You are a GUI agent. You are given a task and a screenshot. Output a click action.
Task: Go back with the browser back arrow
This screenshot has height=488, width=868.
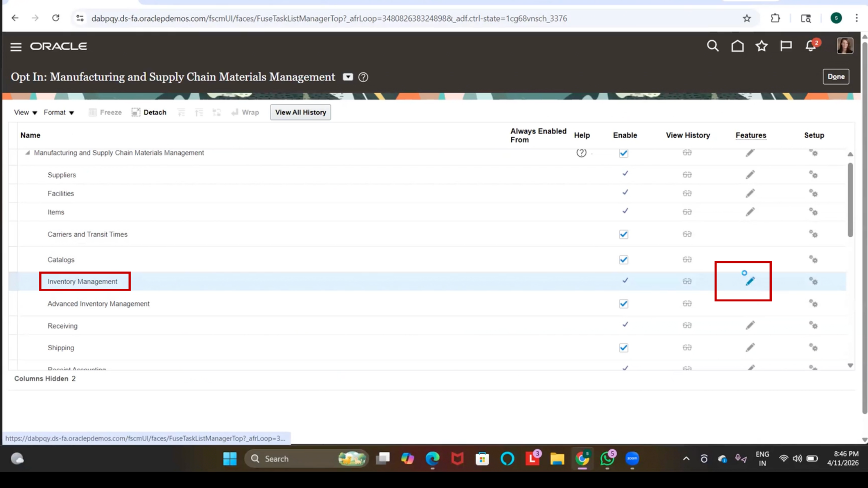click(x=15, y=18)
